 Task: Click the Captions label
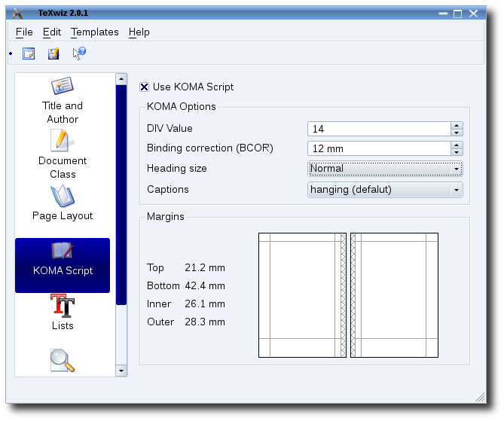pos(168,190)
